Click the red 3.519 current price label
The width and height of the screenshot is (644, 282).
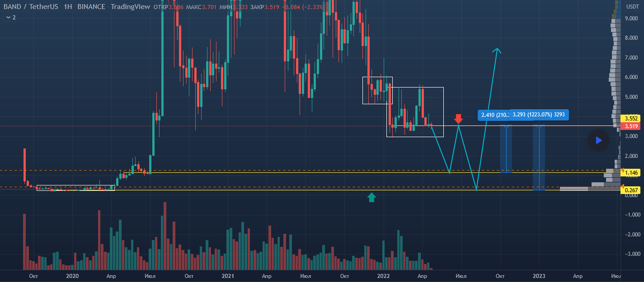coord(631,126)
